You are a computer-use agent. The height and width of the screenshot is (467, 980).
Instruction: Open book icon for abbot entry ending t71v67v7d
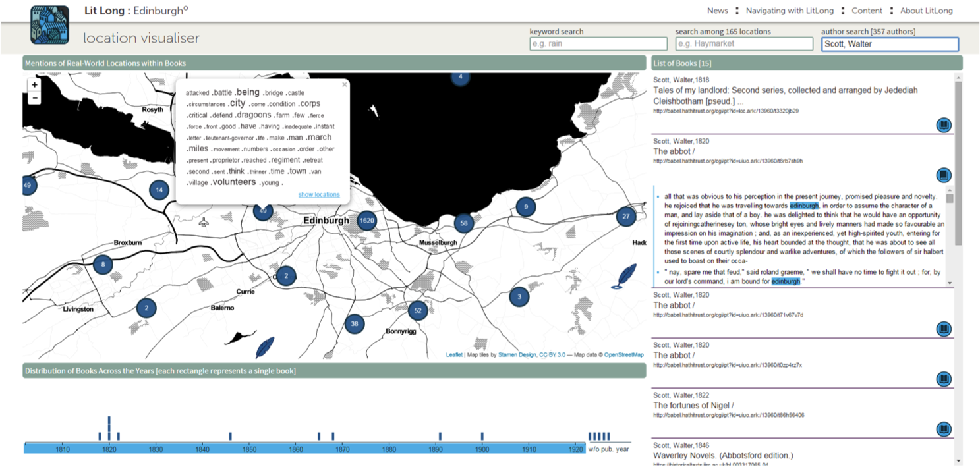(944, 329)
